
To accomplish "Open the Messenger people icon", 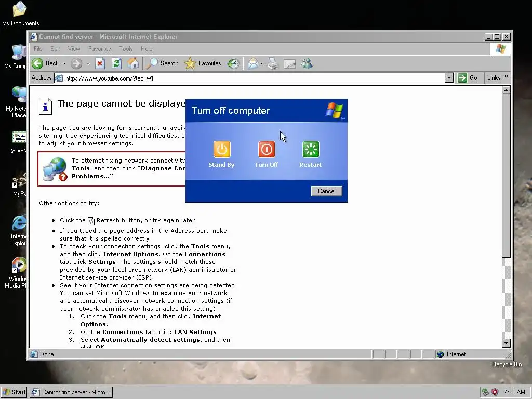I will 307,63.
